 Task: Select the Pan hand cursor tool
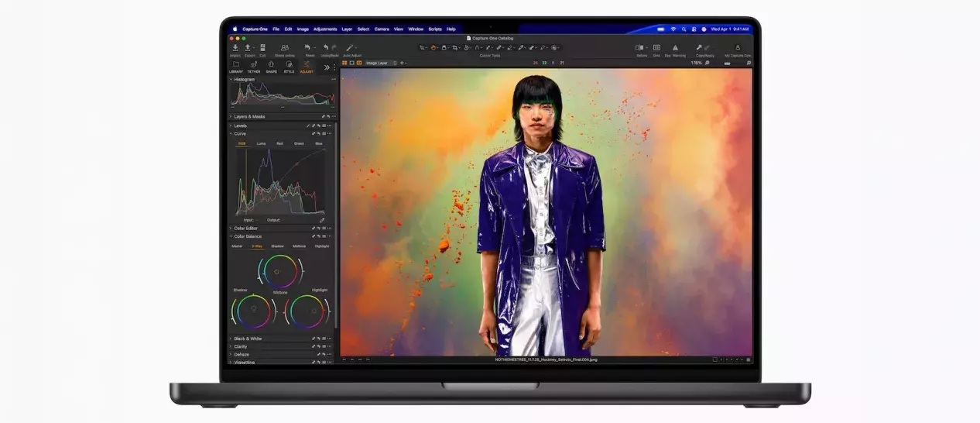[434, 48]
